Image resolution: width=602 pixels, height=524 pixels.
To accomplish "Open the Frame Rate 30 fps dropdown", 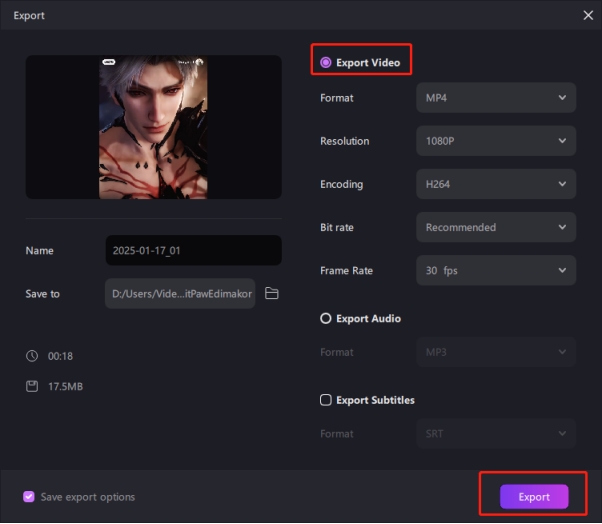I will tap(496, 270).
